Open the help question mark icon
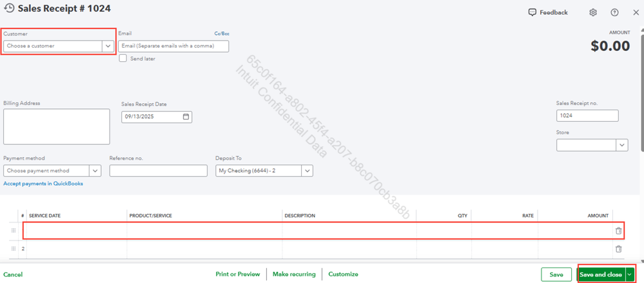The width and height of the screenshot is (644, 283). (x=614, y=12)
